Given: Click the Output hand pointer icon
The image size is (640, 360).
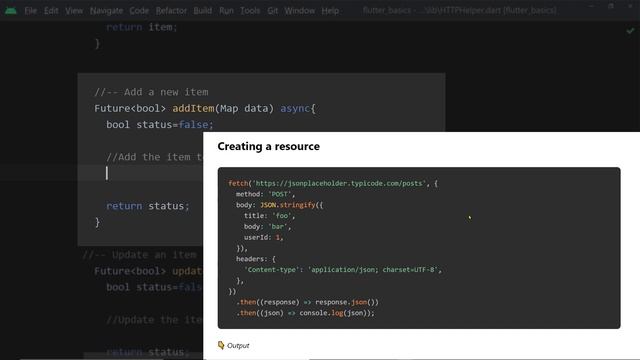Looking at the screenshot, I should tap(221, 345).
